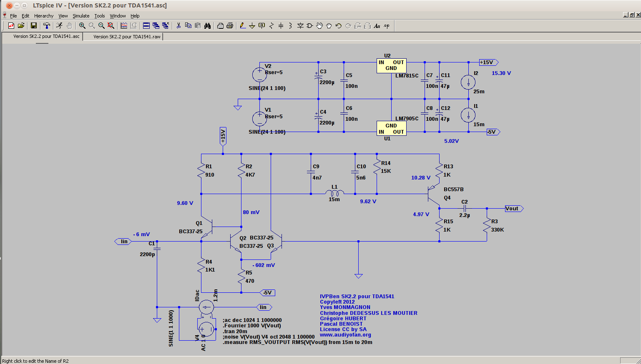Open the Tools menu
The width and height of the screenshot is (641, 364).
(x=100, y=16)
